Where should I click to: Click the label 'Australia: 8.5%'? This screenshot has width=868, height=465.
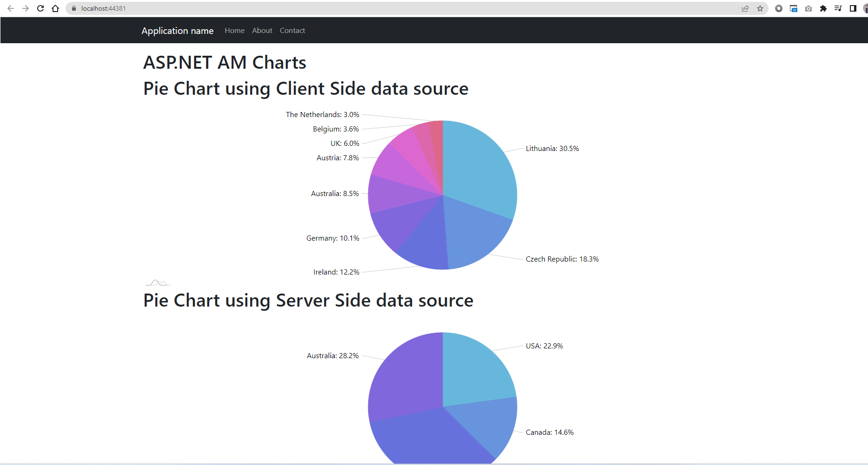335,194
